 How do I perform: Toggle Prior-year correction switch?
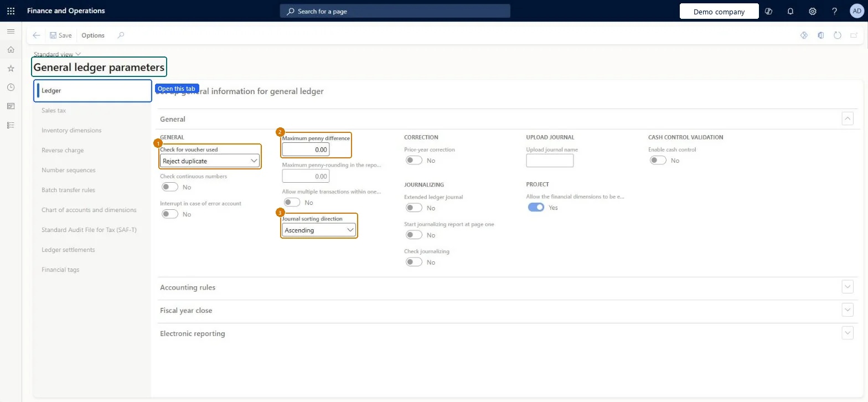click(x=414, y=160)
